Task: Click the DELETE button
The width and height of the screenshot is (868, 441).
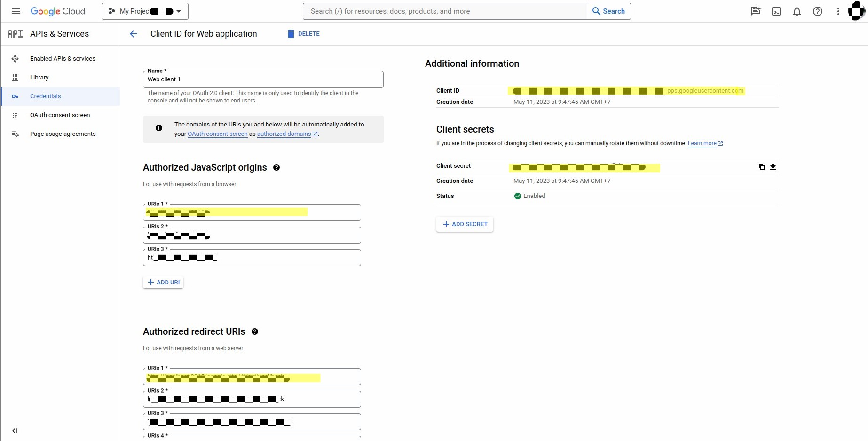Action: (x=303, y=33)
